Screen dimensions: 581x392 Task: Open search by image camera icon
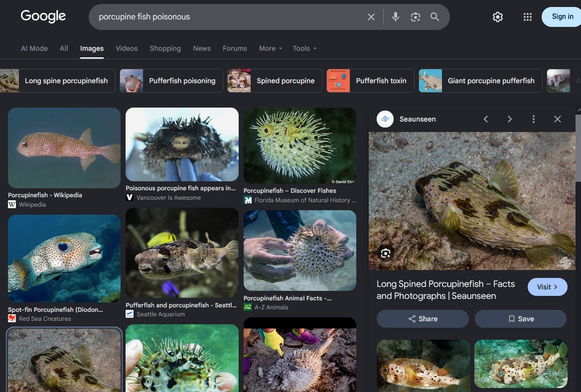(416, 17)
